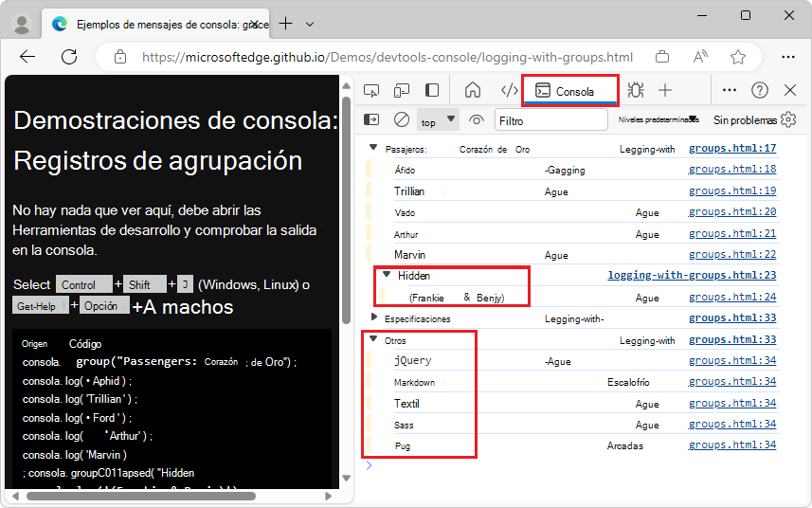This screenshot has width=812, height=508.
Task: Toggle the live expression eye icon
Action: coord(477,120)
